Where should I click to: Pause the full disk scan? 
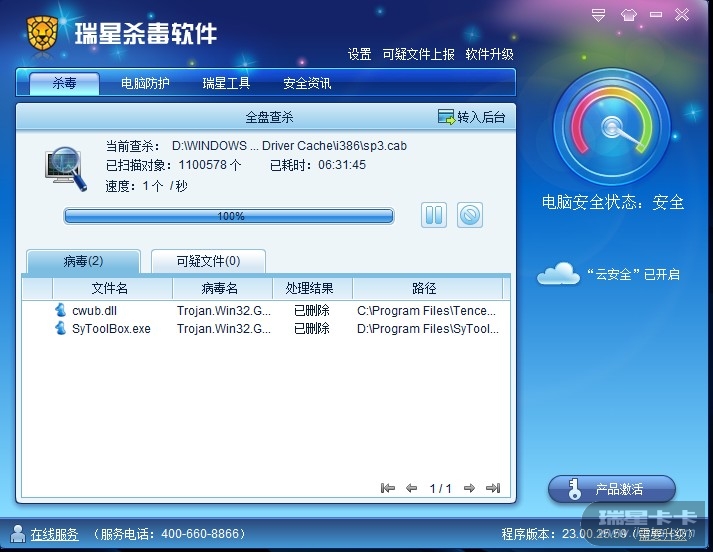pyautogui.click(x=434, y=215)
